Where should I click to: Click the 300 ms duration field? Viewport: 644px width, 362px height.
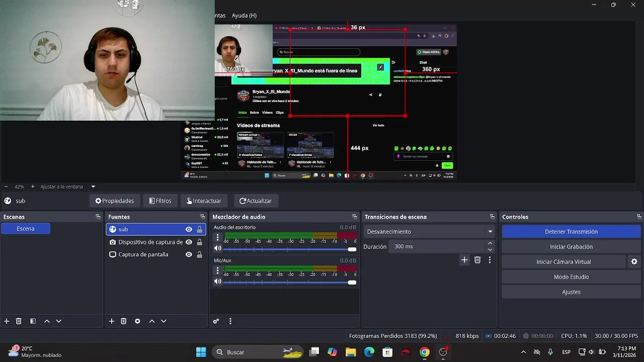click(x=437, y=247)
